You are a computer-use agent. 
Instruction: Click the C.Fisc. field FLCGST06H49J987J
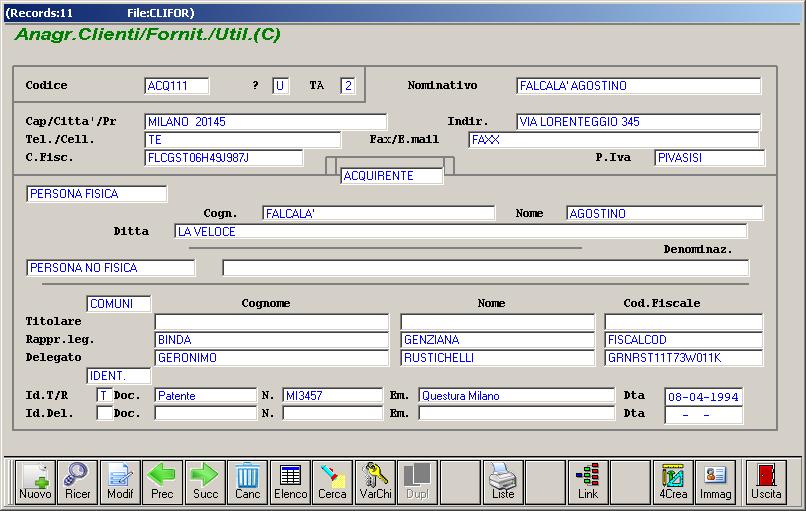[224, 158]
